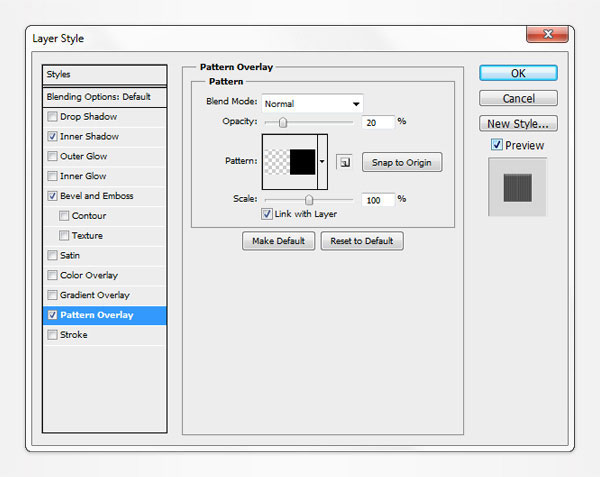The image size is (600, 477).
Task: Click the Opacity slider handle
Action: coord(283,122)
